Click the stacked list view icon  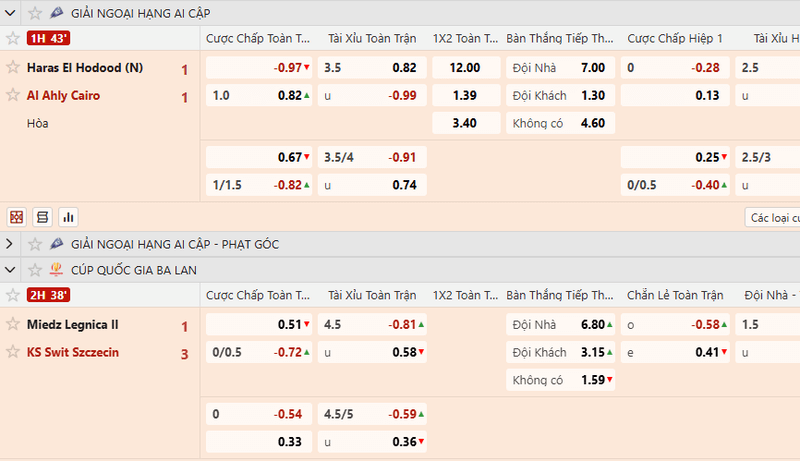coord(42,217)
